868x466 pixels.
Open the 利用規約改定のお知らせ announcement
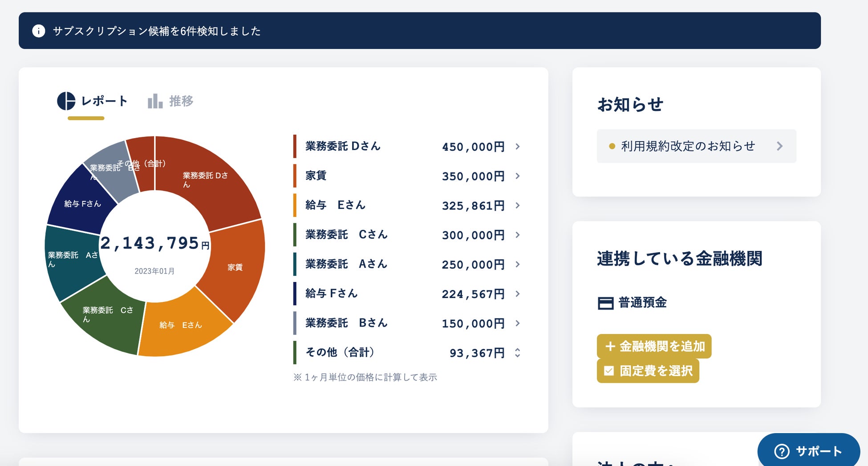tap(687, 146)
